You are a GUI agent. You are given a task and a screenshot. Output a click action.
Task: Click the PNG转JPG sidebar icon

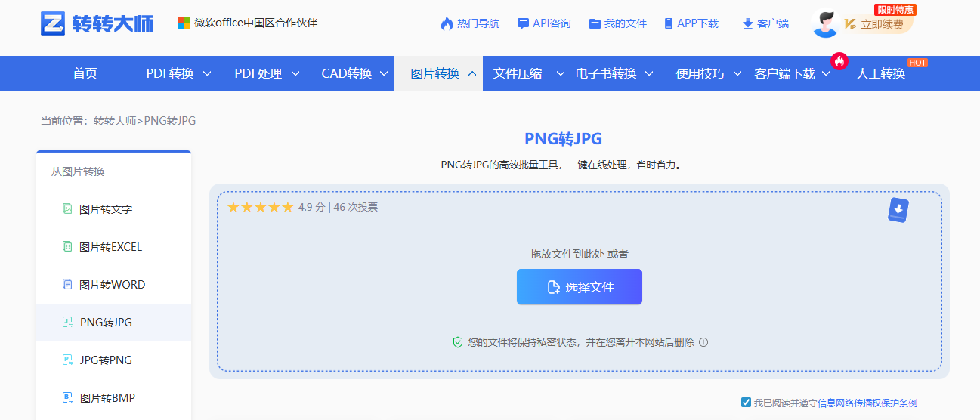click(67, 323)
